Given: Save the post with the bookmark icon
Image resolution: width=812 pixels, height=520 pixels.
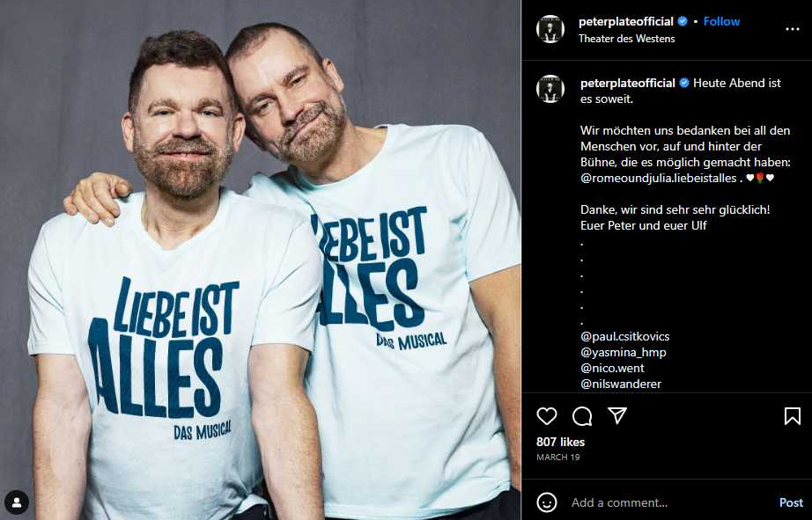Looking at the screenshot, I should (793, 416).
